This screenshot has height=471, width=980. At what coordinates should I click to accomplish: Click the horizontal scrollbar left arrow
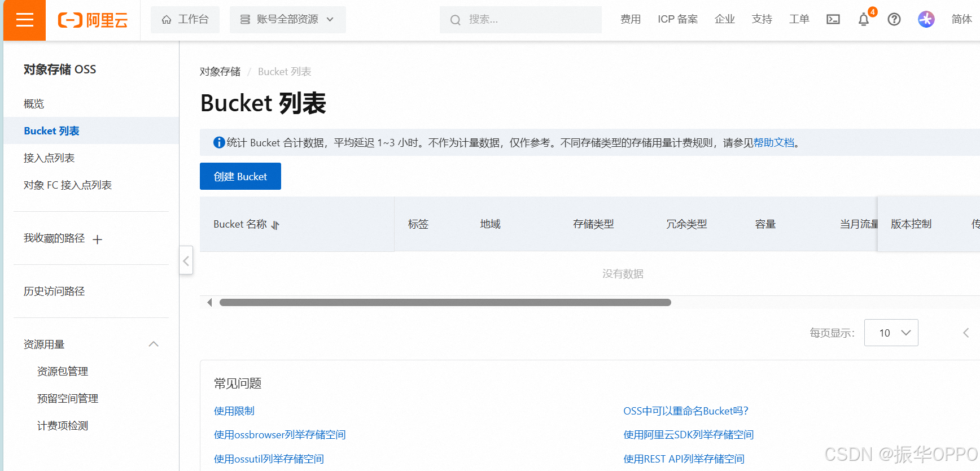click(x=209, y=303)
